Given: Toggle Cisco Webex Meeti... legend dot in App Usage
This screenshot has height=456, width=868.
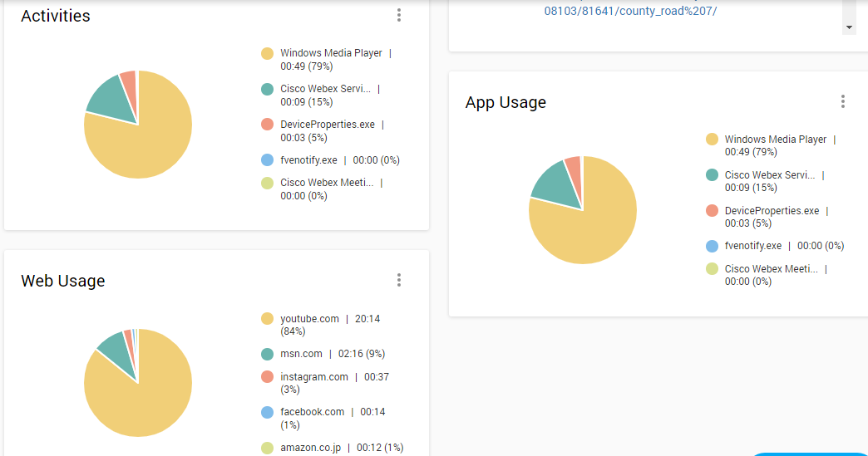Looking at the screenshot, I should (x=712, y=269).
